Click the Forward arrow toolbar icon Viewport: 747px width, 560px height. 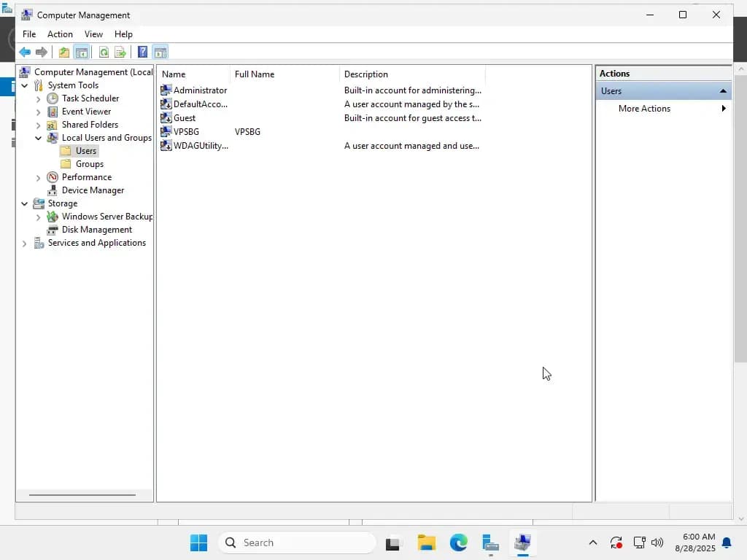(42, 52)
